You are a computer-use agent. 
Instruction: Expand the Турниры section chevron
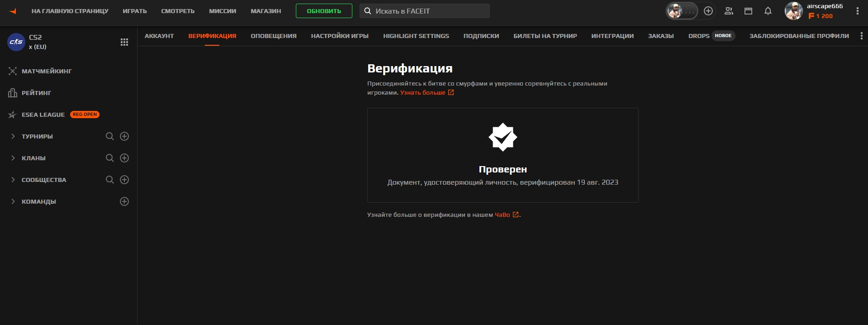tap(13, 136)
